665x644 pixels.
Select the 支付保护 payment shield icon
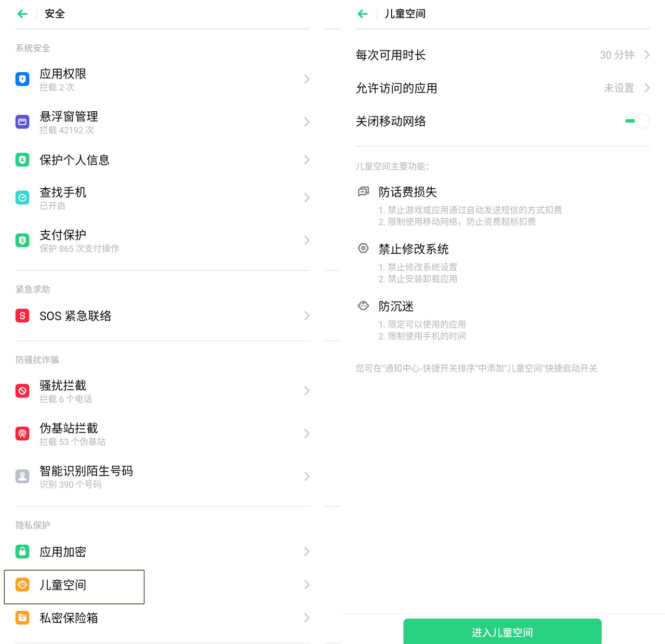point(22,240)
